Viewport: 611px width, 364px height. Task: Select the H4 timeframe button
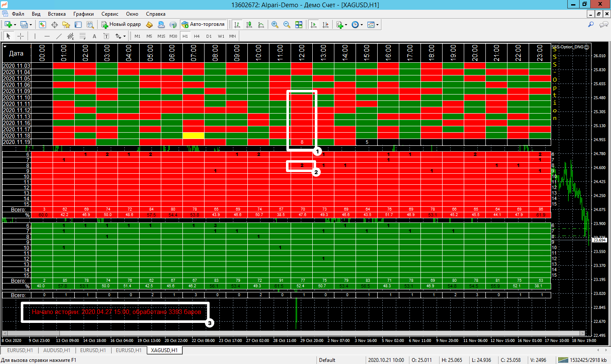197,36
